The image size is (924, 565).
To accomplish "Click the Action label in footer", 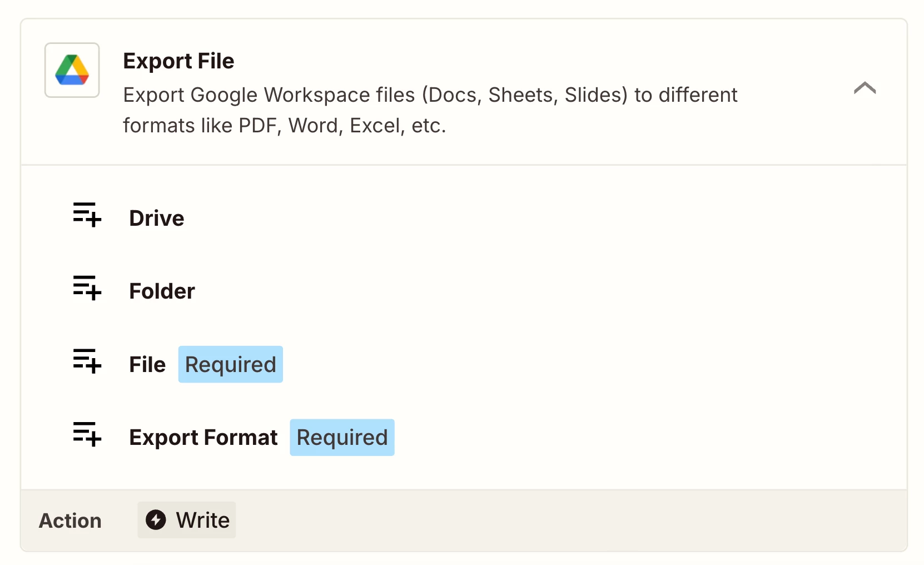I will (70, 521).
